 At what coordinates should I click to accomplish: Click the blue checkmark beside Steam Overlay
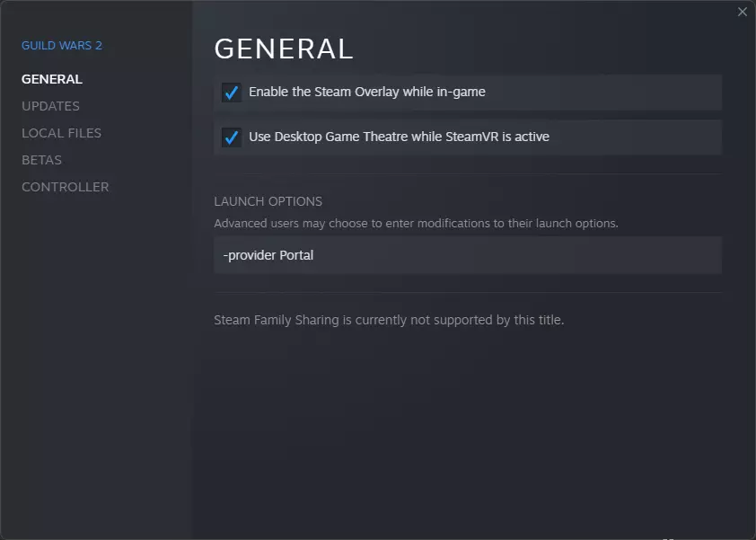tap(232, 93)
